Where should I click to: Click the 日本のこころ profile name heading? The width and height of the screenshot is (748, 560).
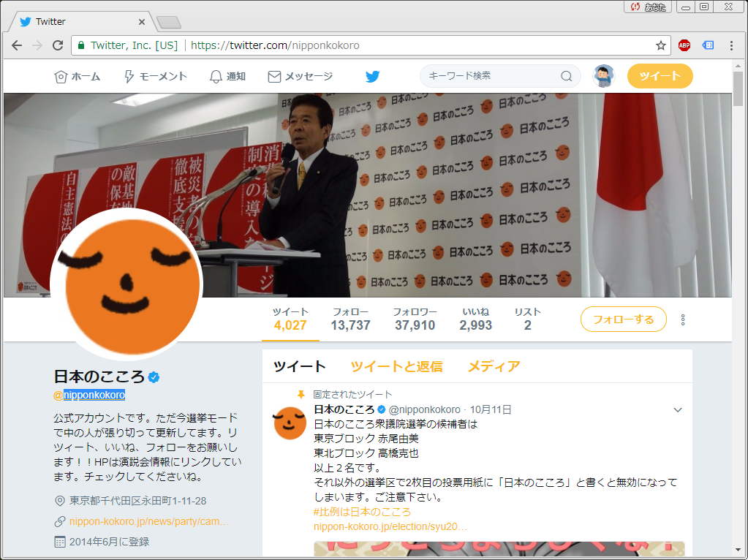99,377
